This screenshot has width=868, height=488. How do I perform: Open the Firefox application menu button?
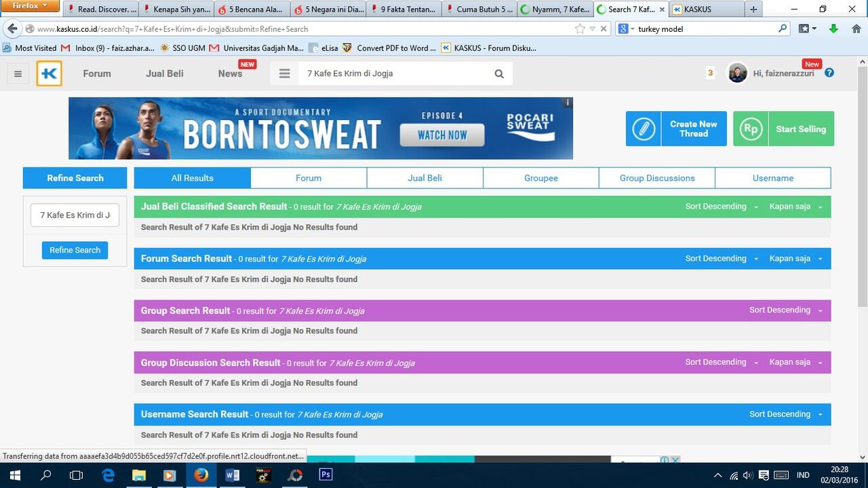point(31,6)
